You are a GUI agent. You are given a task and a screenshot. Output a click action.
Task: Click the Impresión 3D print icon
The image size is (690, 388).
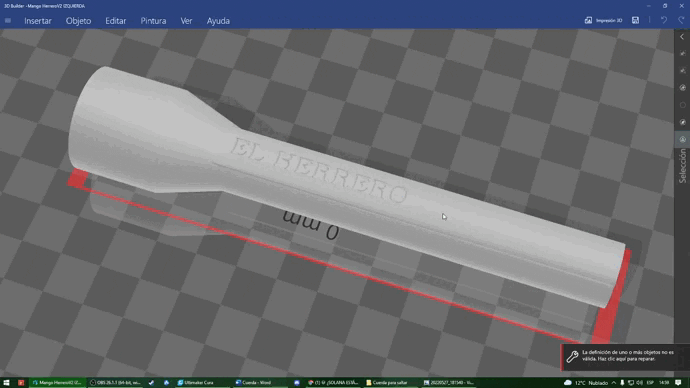point(588,20)
